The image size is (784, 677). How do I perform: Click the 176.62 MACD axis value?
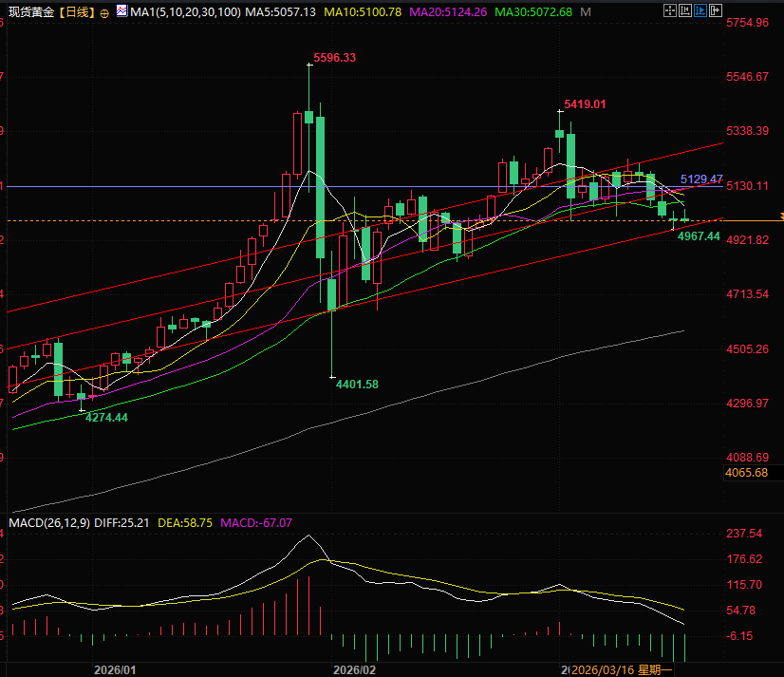744,559
